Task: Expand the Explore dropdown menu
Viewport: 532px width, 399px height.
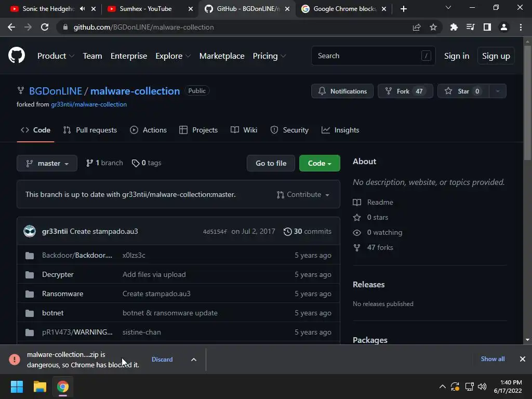Action: coord(173,56)
